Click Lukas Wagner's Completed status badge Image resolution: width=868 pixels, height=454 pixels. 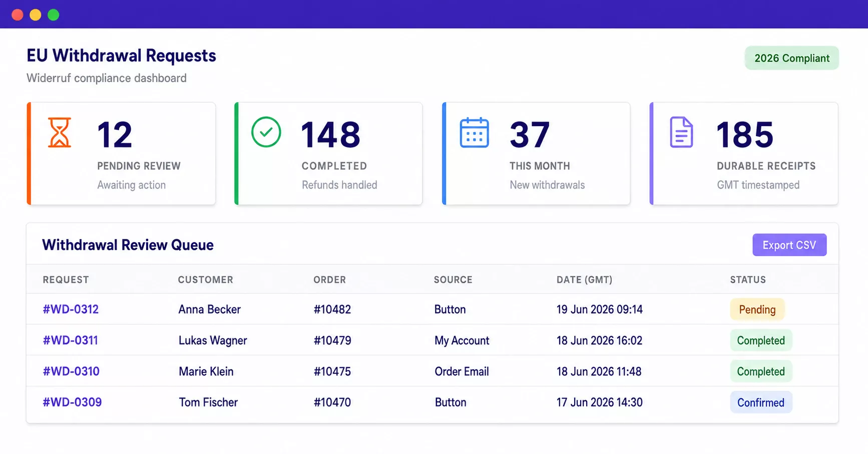pyautogui.click(x=761, y=340)
